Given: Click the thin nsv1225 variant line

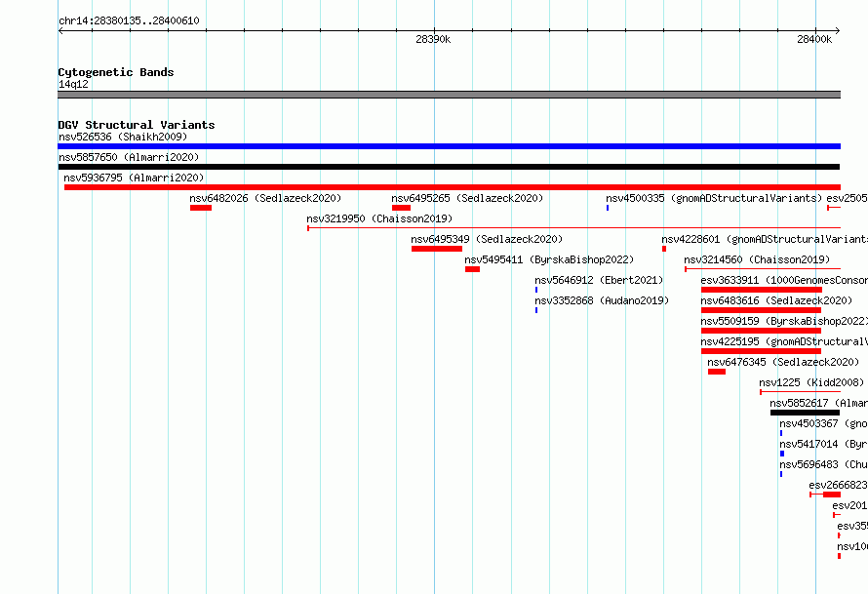Looking at the screenshot, I should click(x=800, y=392).
